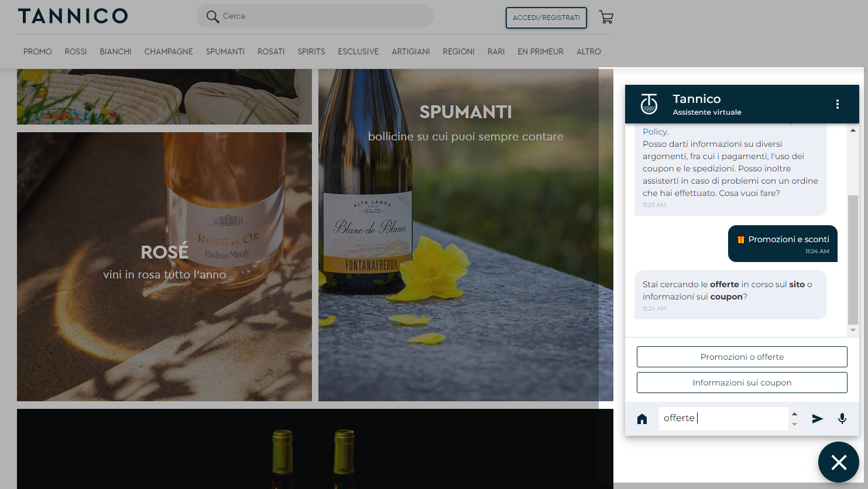Image resolution: width=868 pixels, height=489 pixels.
Task: Open the ESCLUSIVE menu
Action: [x=358, y=51]
